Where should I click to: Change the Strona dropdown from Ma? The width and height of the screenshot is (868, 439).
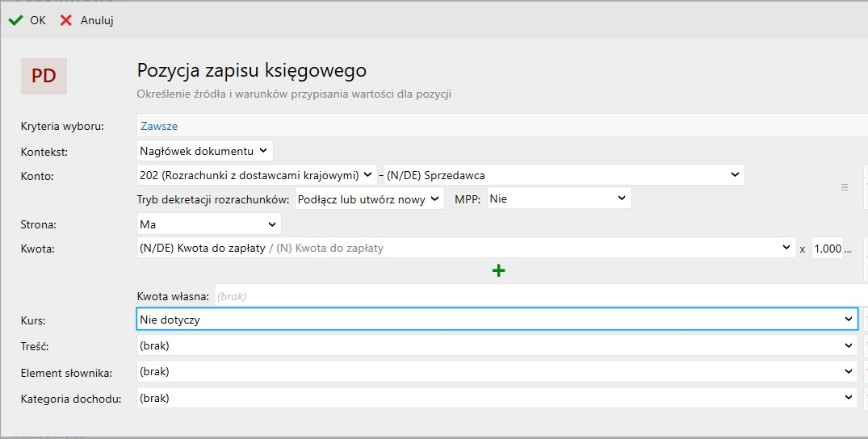click(209, 225)
